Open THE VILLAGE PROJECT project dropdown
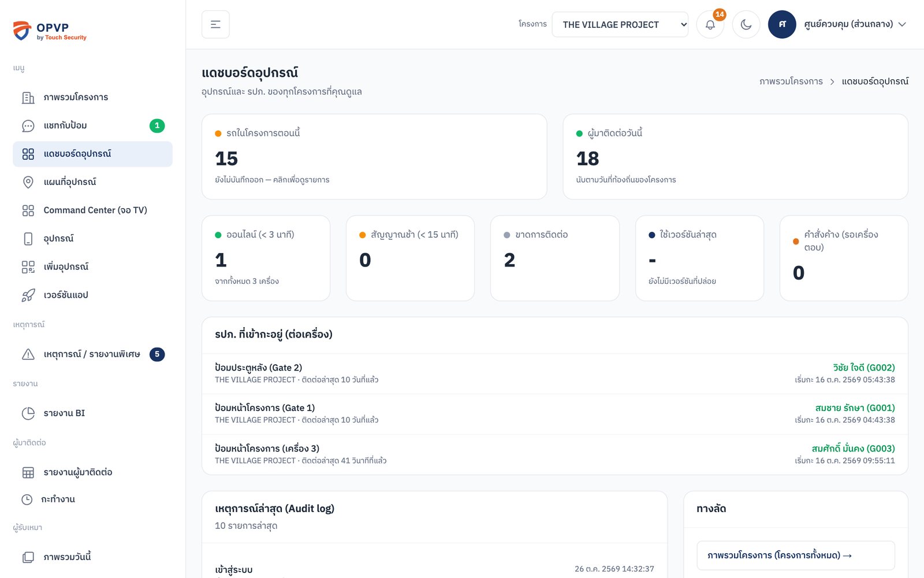924x578 pixels. tap(620, 24)
